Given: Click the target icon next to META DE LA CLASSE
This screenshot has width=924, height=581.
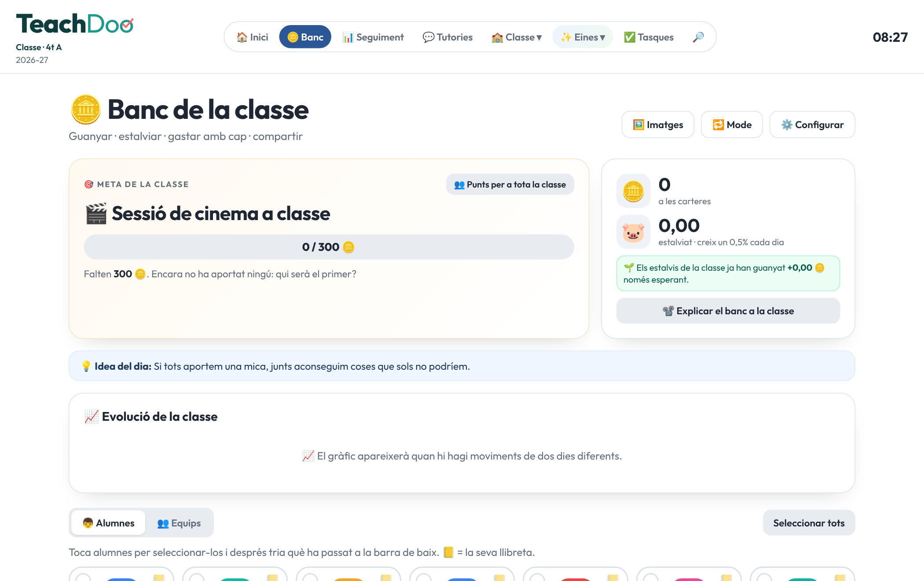Looking at the screenshot, I should 89,184.
